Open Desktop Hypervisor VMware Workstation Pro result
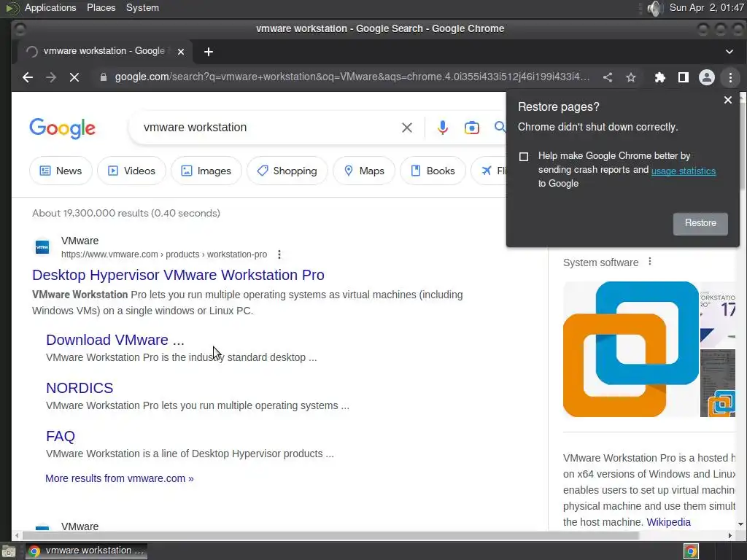747x560 pixels. [178, 275]
